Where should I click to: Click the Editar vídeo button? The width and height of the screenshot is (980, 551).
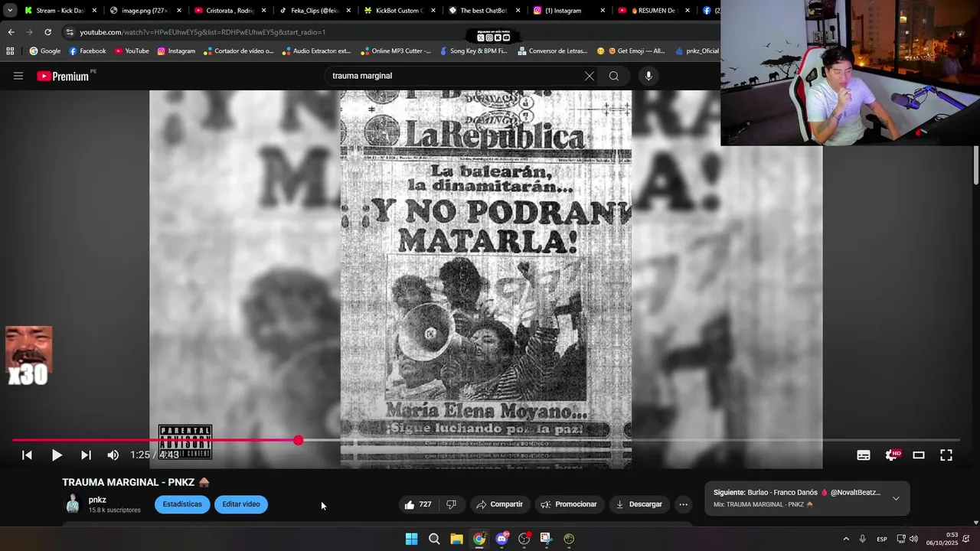click(241, 504)
